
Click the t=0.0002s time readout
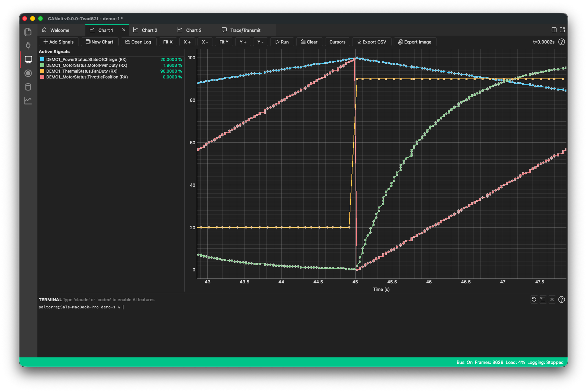pyautogui.click(x=544, y=42)
